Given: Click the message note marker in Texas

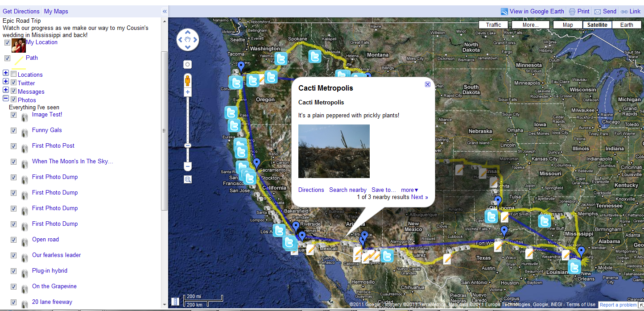Looking at the screenshot, I should pyautogui.click(x=447, y=259).
